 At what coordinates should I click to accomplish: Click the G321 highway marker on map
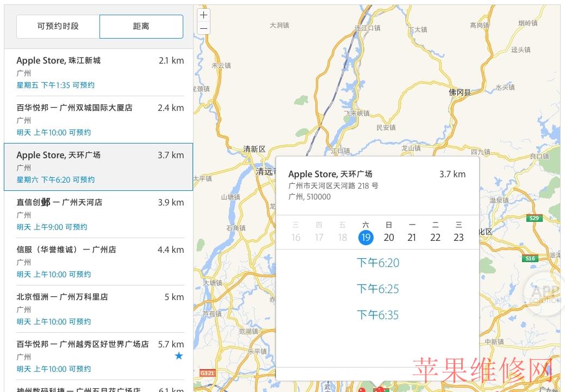[x=207, y=373]
